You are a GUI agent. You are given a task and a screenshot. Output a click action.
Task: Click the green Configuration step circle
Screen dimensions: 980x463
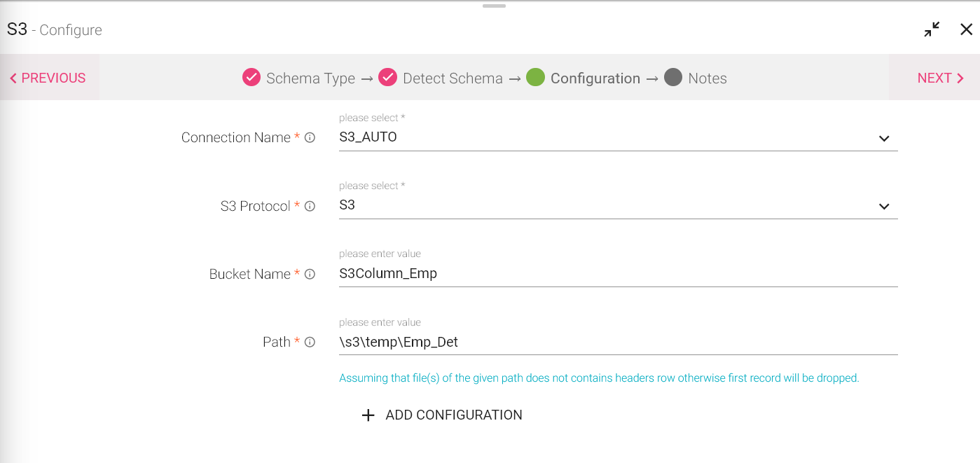tap(535, 78)
